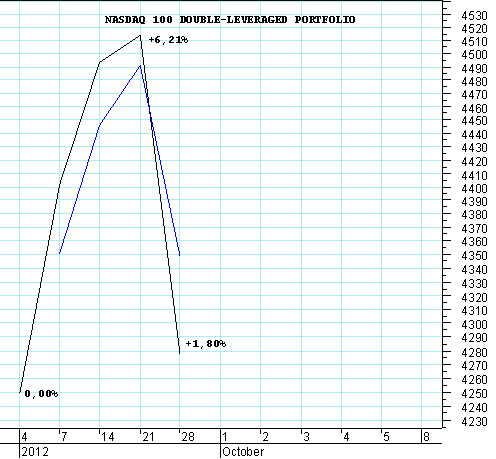The image size is (496, 459).
Task: Click the 4400 y-axis value
Action: 474,189
